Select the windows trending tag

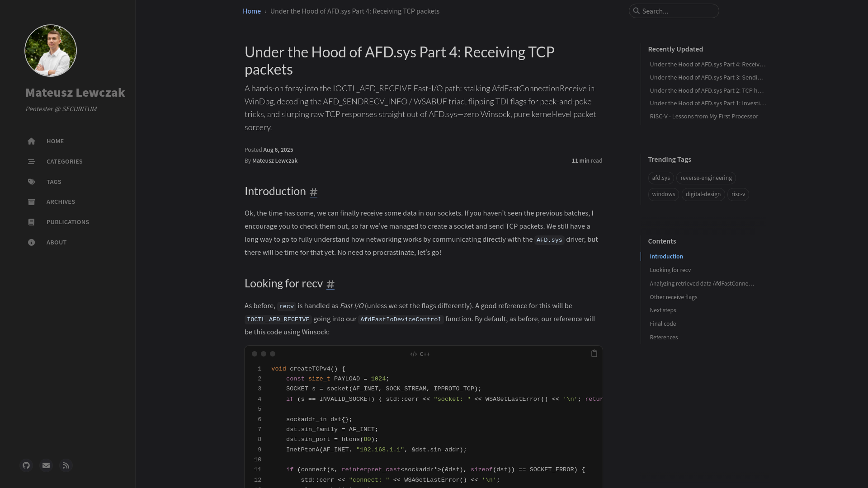663,194
